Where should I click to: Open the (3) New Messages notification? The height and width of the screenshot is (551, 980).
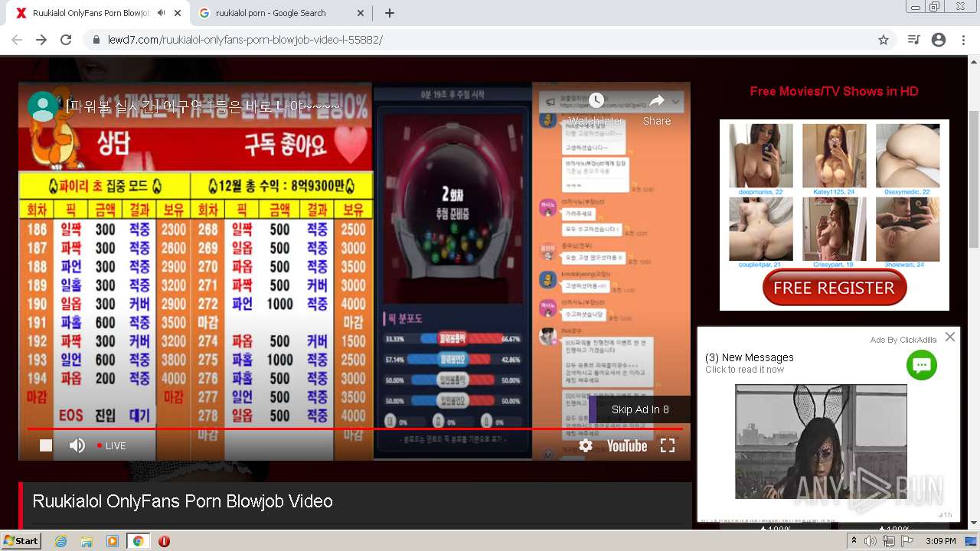(750, 357)
